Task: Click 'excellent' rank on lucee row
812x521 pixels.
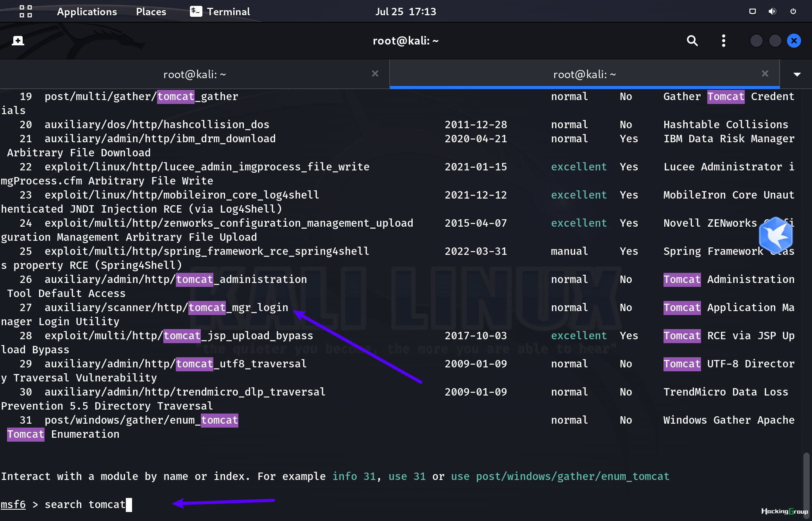Action: point(579,167)
